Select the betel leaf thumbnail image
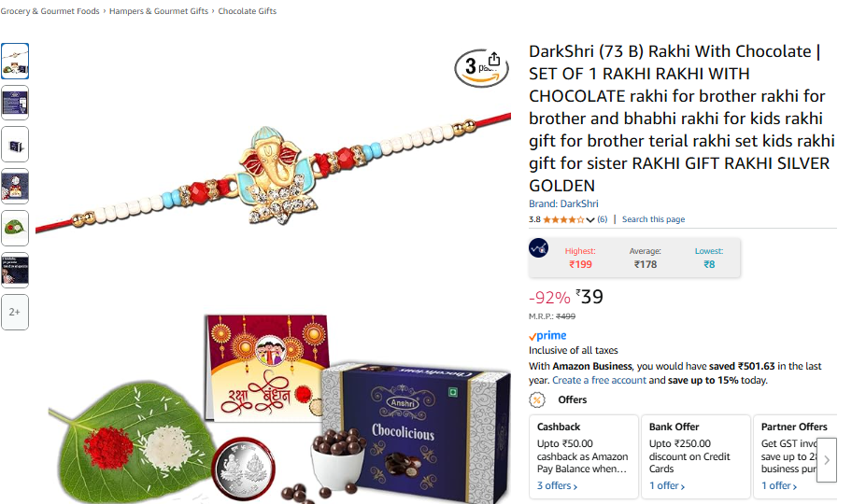Image resolution: width=852 pixels, height=504 pixels. point(15,228)
